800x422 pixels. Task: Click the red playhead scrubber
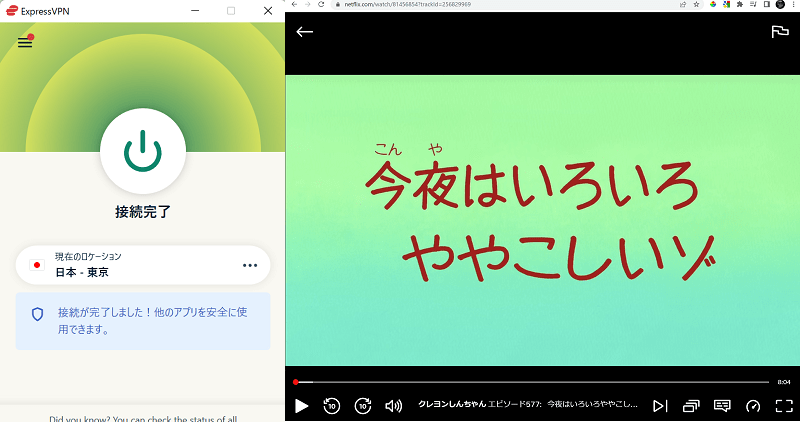295,382
